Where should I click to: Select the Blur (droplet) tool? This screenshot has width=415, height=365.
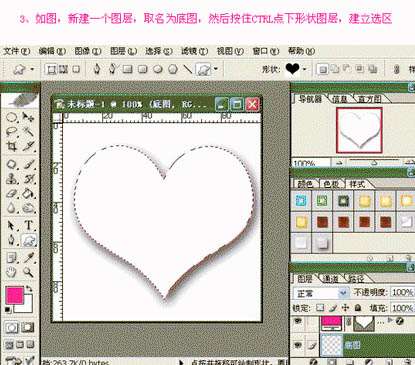tap(12, 208)
